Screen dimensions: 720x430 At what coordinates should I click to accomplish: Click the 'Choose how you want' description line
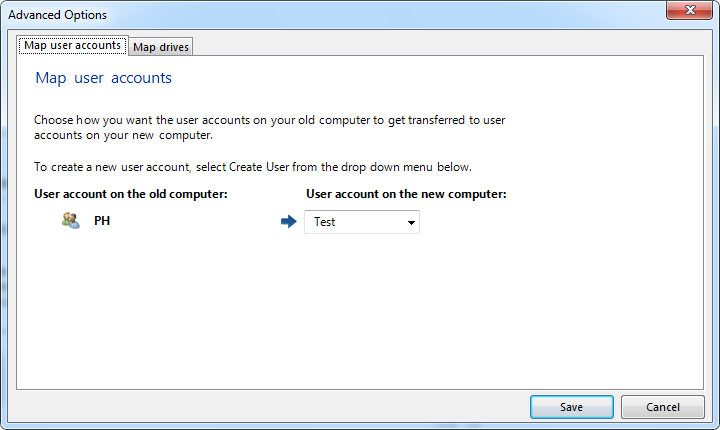coord(270,120)
